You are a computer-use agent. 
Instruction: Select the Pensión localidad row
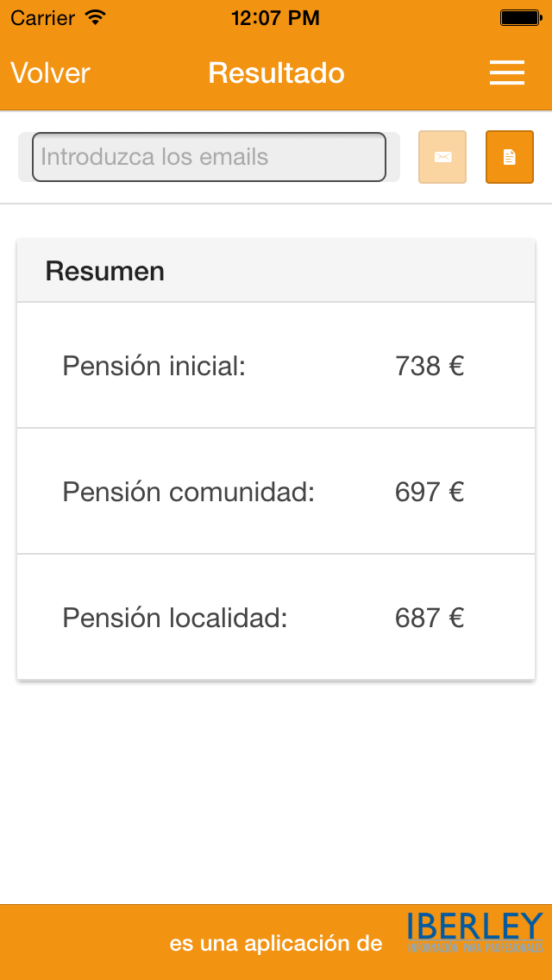[276, 618]
